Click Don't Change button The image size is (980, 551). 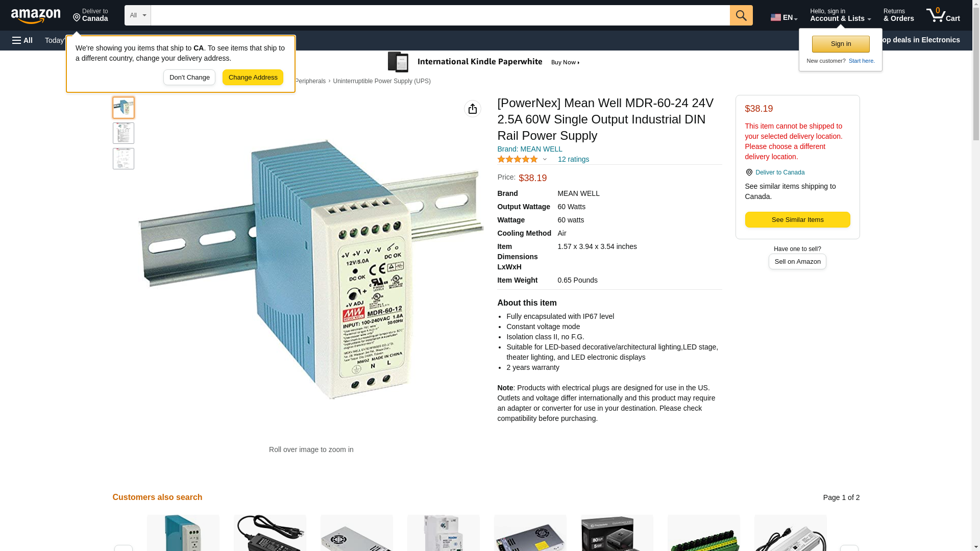coord(189,78)
